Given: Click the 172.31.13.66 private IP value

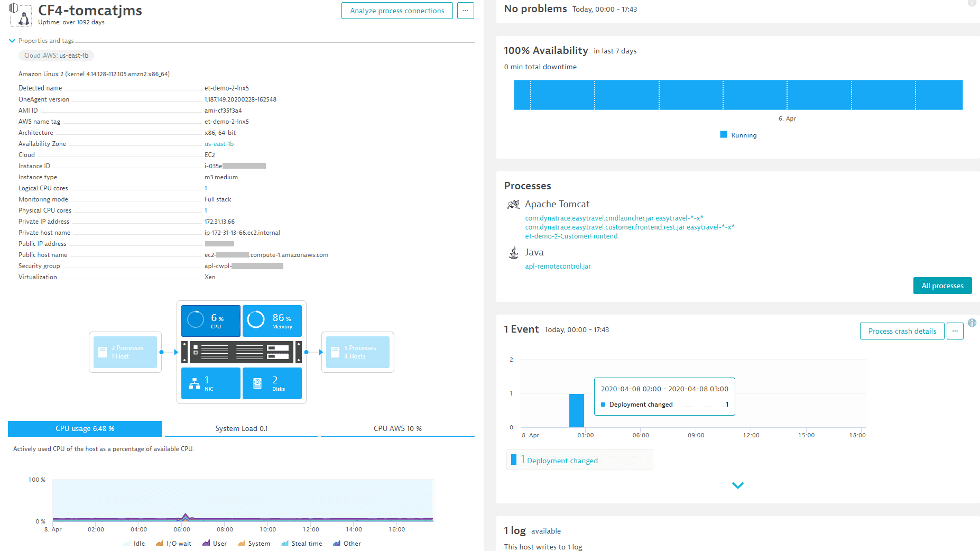Looking at the screenshot, I should point(219,222).
